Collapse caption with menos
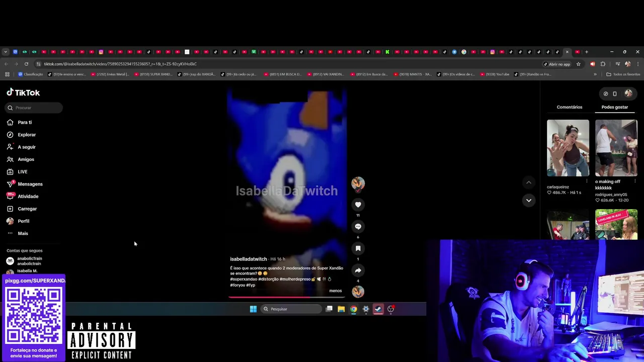 [x=335, y=291]
